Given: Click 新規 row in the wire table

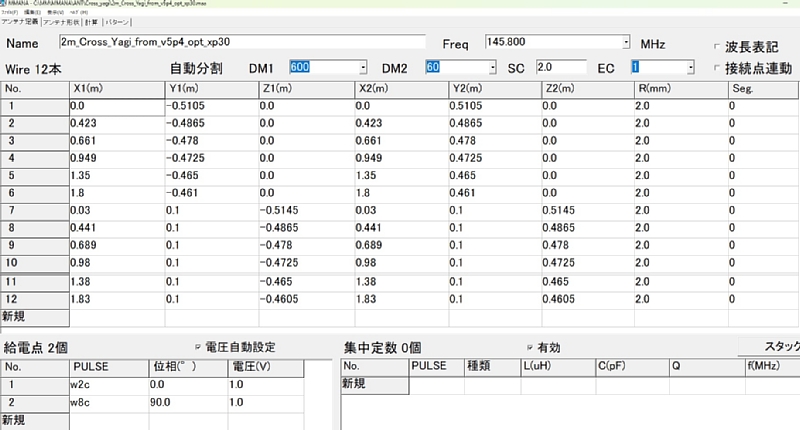Looking at the screenshot, I should (34, 317).
